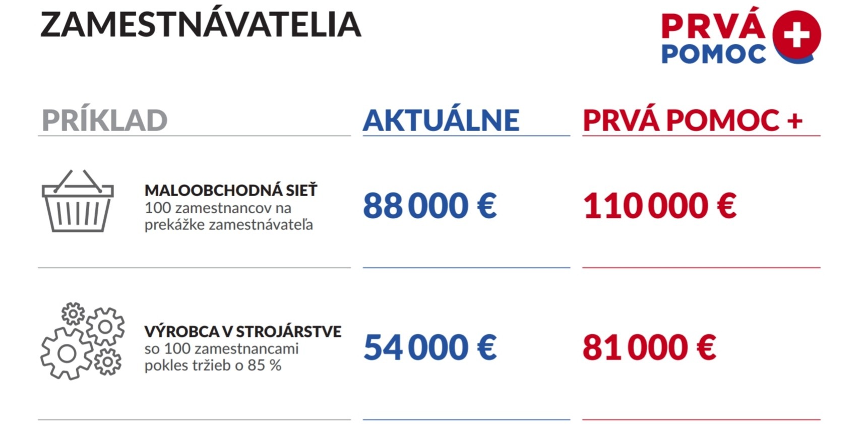868x424 pixels.
Task: Click the red PRVÁ POMOC + column heading
Action: (x=693, y=120)
